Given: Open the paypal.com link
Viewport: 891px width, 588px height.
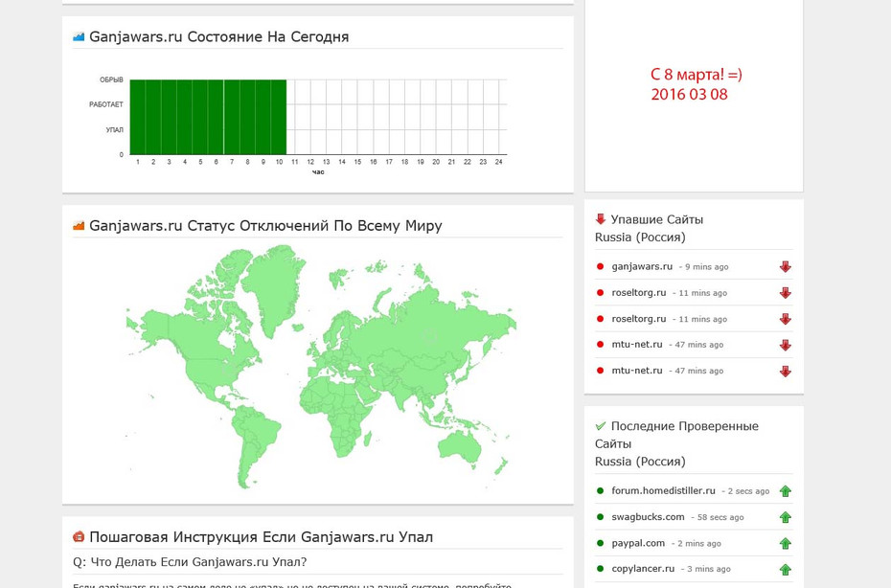Looking at the screenshot, I should point(638,543).
